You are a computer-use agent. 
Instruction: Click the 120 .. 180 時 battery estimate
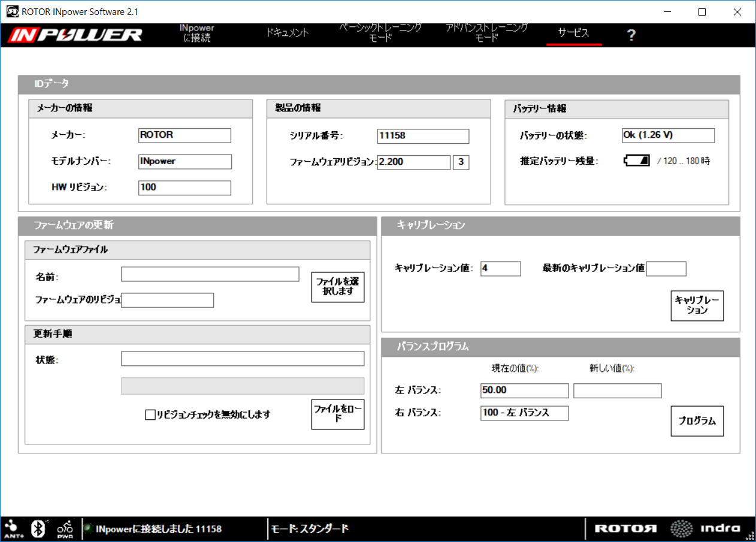click(683, 161)
